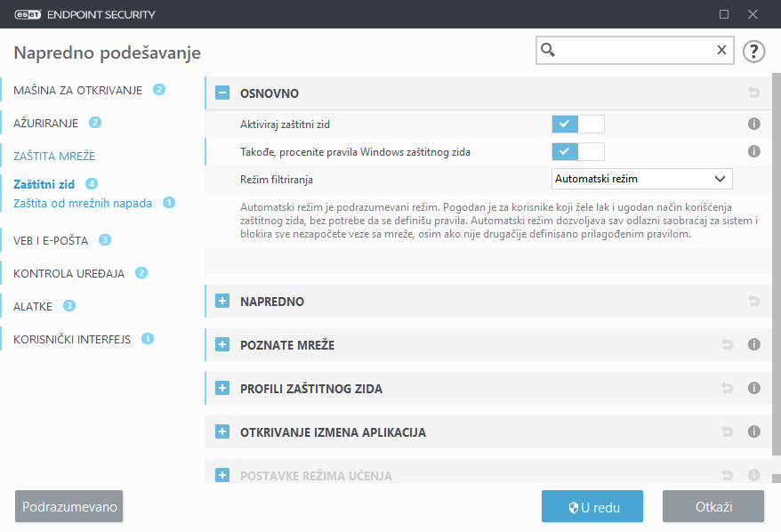
Task: Click revert arrow for Osnovno section
Action: [x=753, y=93]
